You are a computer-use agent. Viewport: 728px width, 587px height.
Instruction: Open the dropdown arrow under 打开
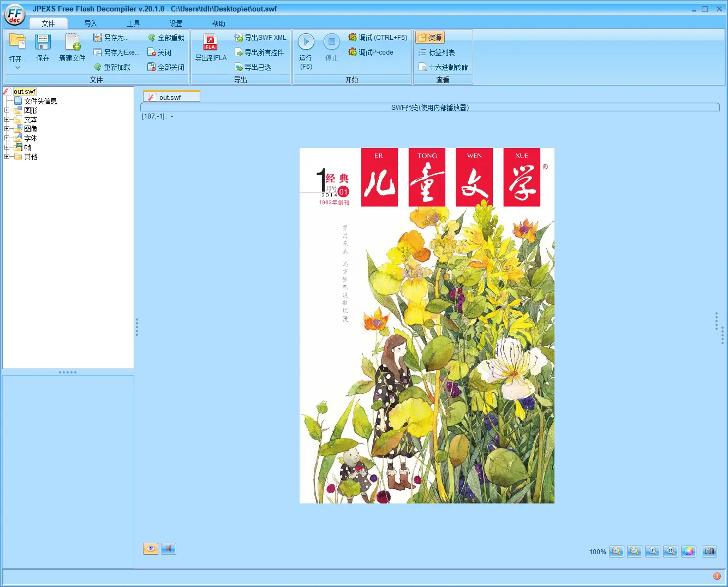17,68
